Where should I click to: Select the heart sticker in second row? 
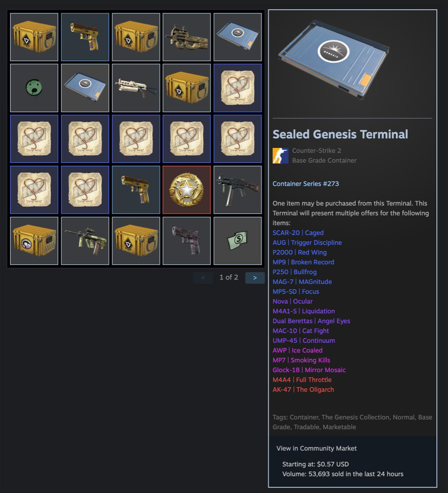237,88
